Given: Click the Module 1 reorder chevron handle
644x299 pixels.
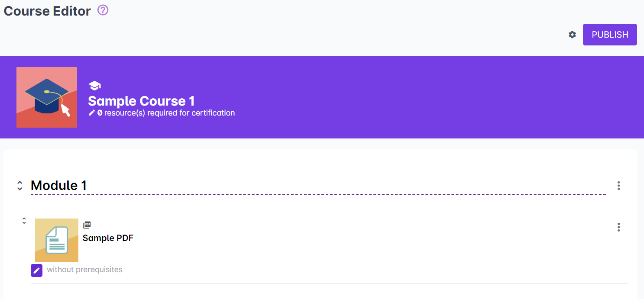Looking at the screenshot, I should 19,186.
